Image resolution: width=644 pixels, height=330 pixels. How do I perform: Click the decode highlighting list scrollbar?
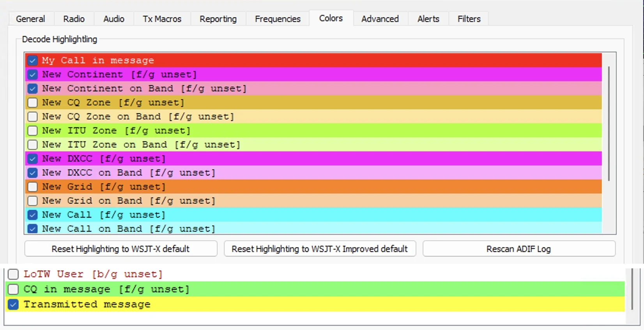(x=609, y=124)
